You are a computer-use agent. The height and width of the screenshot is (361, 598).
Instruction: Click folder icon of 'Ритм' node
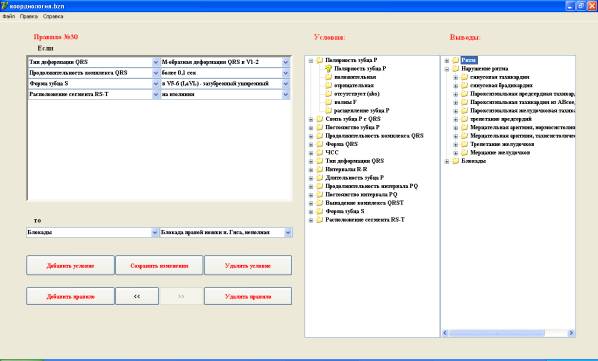(455, 60)
